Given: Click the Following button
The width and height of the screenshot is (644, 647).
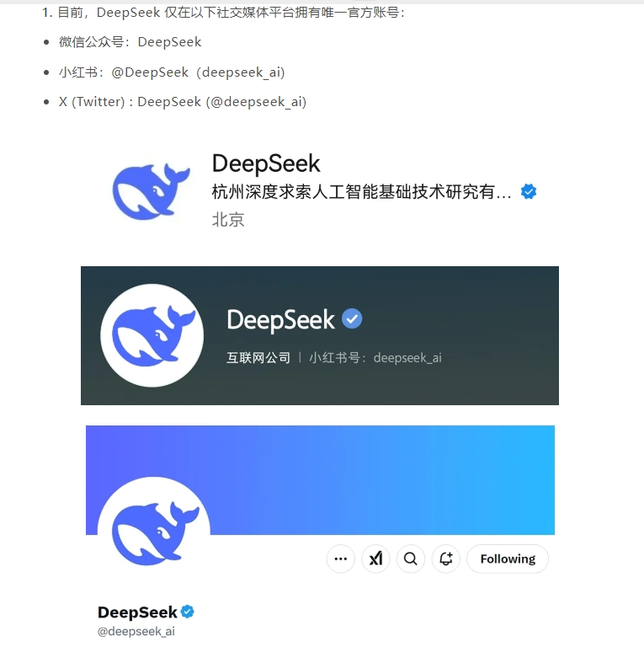Looking at the screenshot, I should (508, 559).
